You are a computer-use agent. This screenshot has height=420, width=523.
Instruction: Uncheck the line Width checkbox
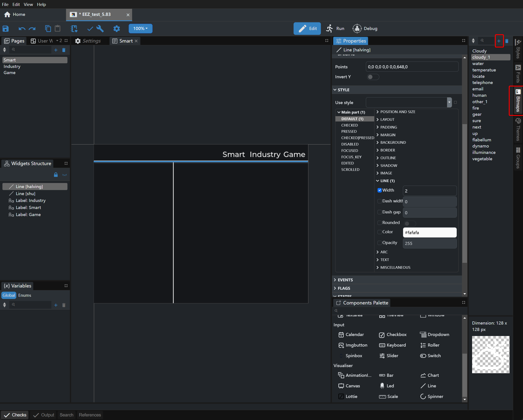pos(380,190)
